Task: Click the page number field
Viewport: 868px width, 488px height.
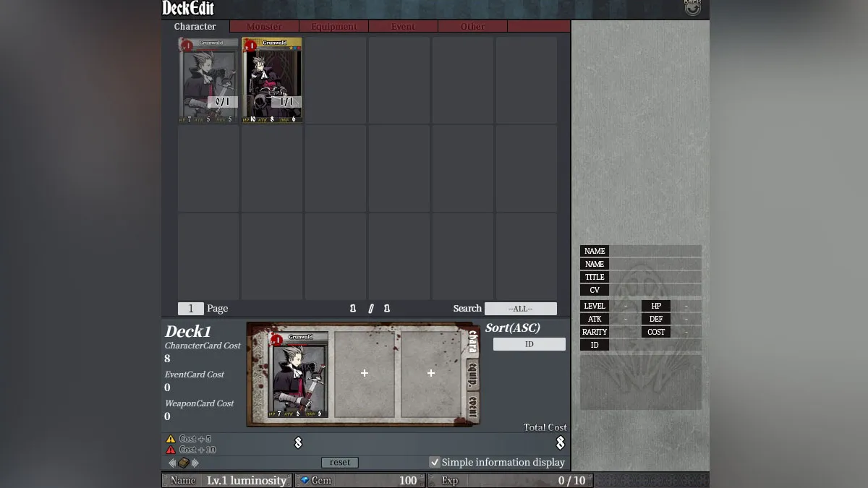Action: [x=190, y=309]
